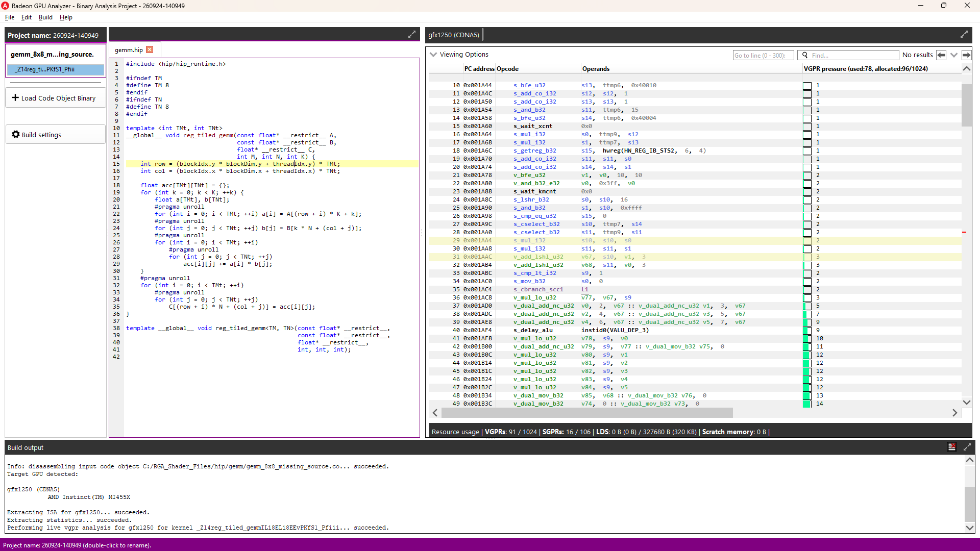Maximize the disassembly view panel
980x551 pixels.
[x=964, y=34]
